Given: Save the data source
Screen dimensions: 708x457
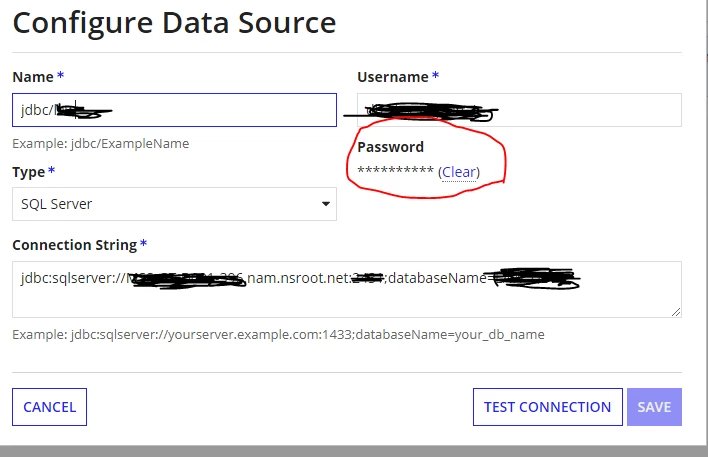Looking at the screenshot, I should pos(654,407).
